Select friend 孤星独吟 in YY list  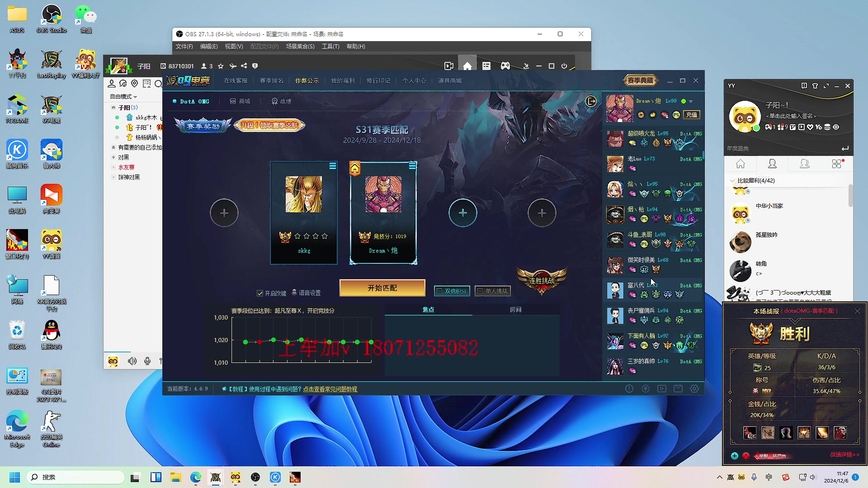(x=789, y=242)
